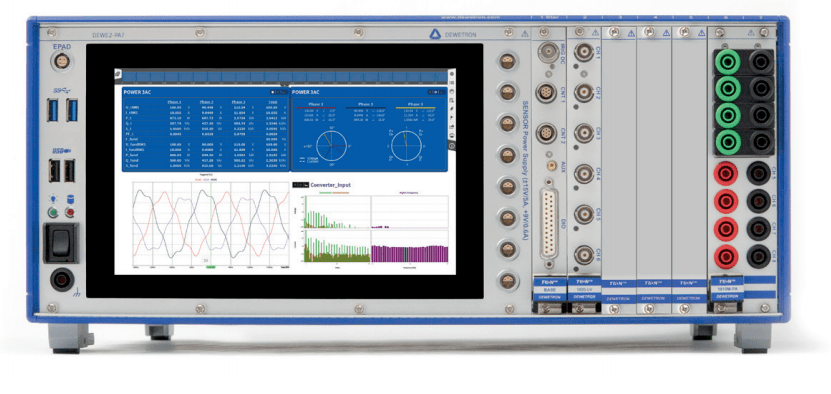Viewport: 831px width, 394px height.
Task: Toggle the mode switch on the POWER 3AC table panel
Action: pyautogui.click(x=279, y=92)
